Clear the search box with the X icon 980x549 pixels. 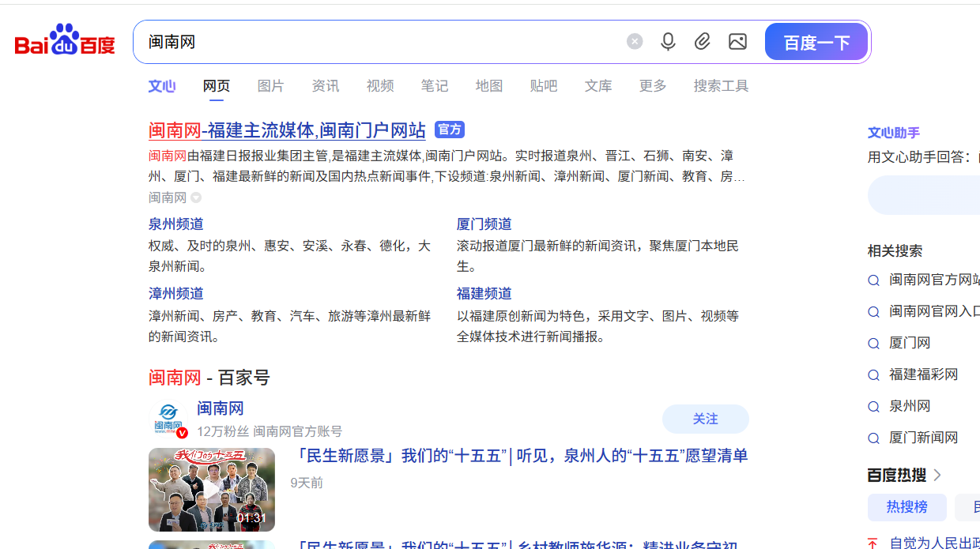635,41
